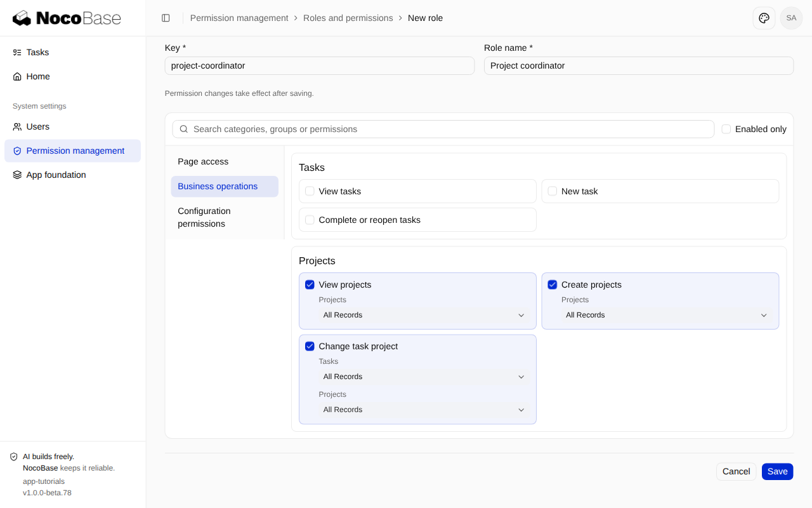Go to Home in the sidebar
This screenshot has width=812, height=508.
click(x=72, y=76)
